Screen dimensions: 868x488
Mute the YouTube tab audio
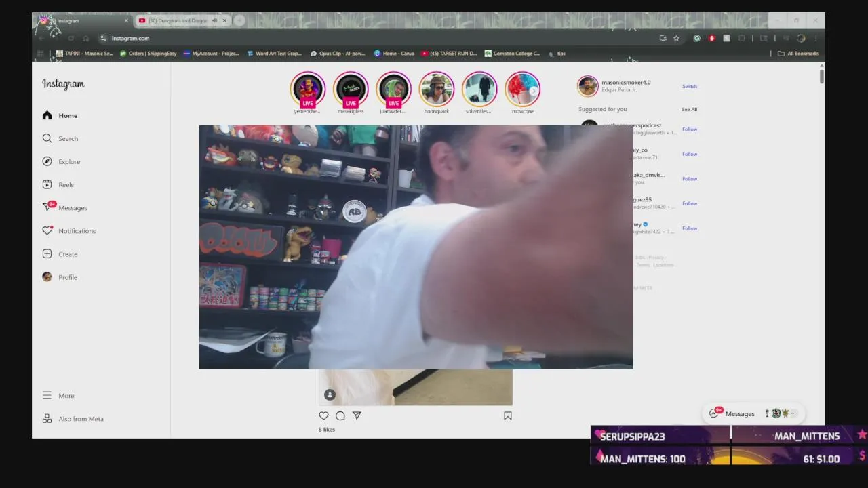(214, 20)
